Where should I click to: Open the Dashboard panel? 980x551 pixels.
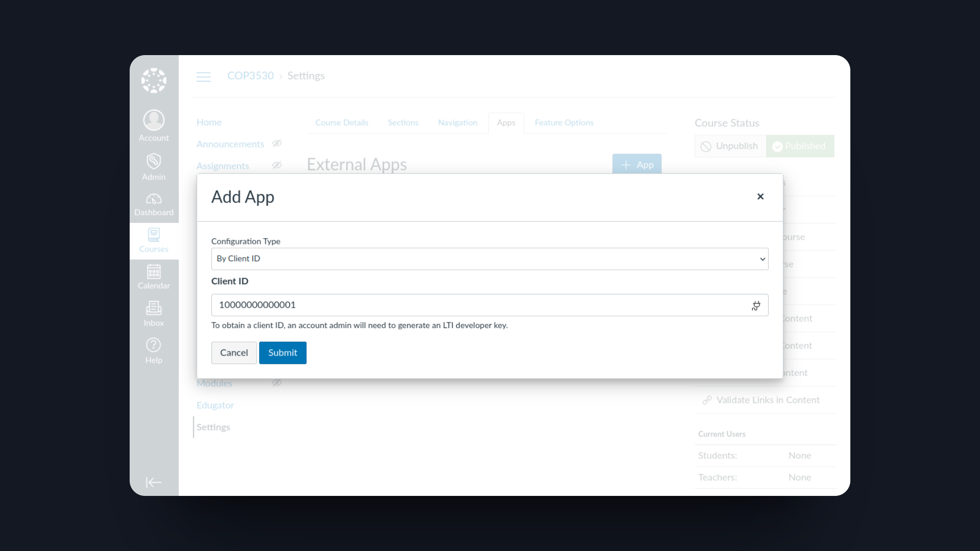tap(154, 204)
